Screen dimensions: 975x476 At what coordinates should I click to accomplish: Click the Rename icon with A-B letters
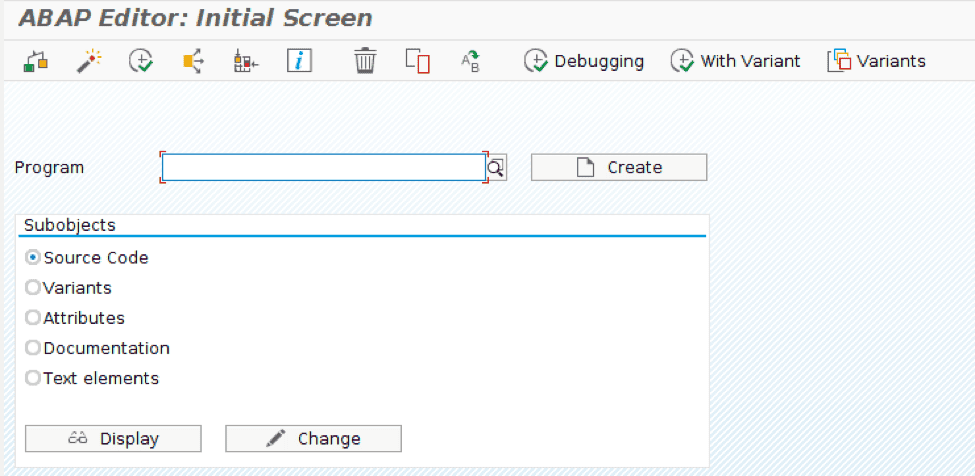pyautogui.click(x=471, y=61)
